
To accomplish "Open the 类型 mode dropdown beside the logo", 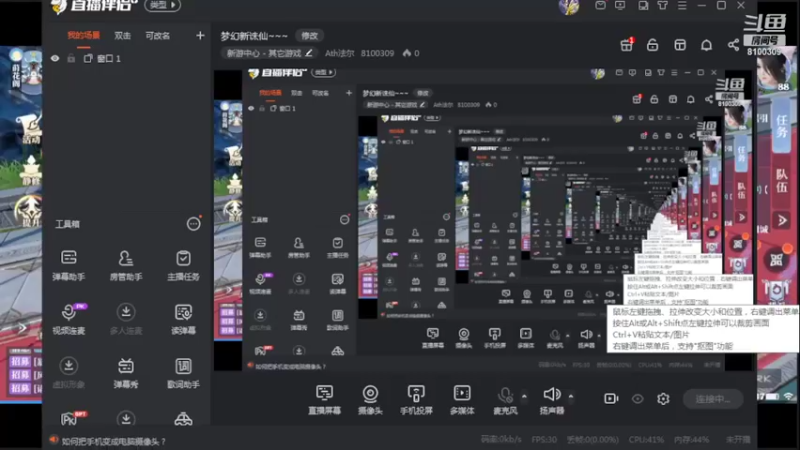I will (x=162, y=5).
